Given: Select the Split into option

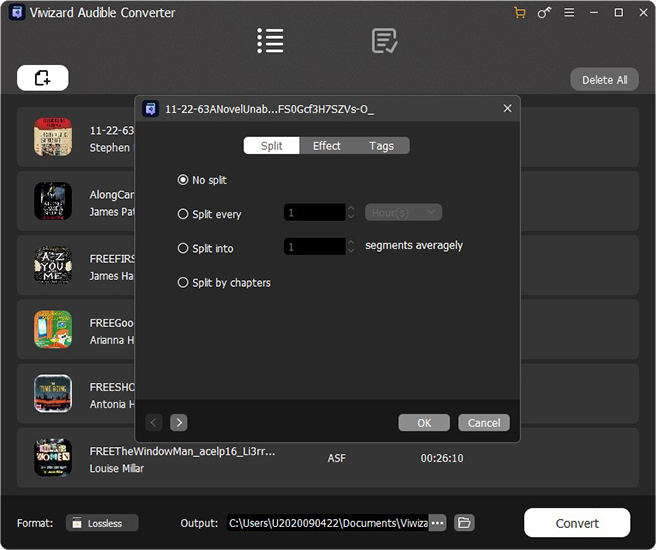Looking at the screenshot, I should pos(205,248).
